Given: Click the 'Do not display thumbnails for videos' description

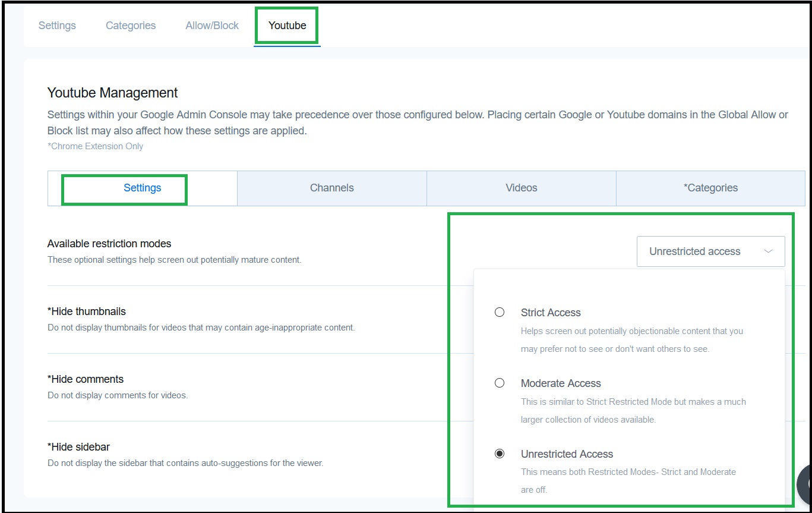Looking at the screenshot, I should [x=201, y=328].
